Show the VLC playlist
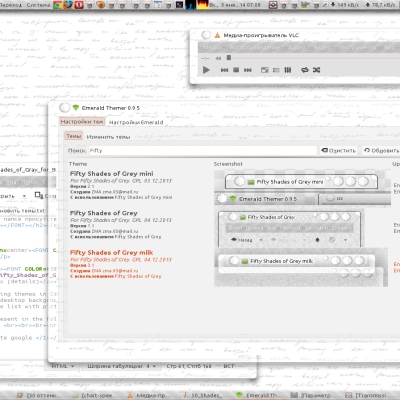Screen dimensions: 400x400 [x=276, y=70]
